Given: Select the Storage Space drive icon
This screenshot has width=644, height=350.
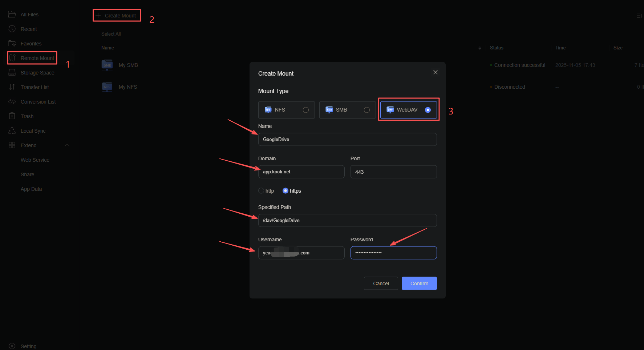Looking at the screenshot, I should pos(12,73).
